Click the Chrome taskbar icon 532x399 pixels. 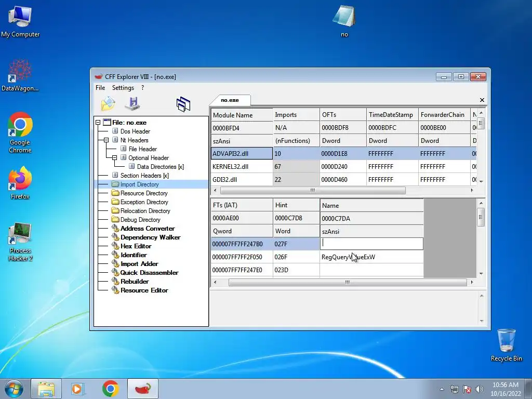(x=110, y=389)
